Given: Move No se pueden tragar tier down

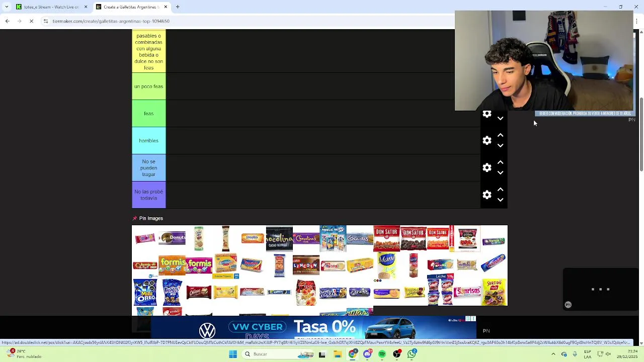Looking at the screenshot, I should 500,173.
